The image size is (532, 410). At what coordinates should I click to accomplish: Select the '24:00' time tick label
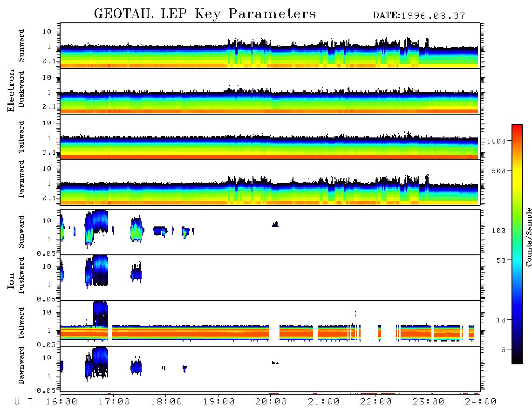(x=481, y=402)
